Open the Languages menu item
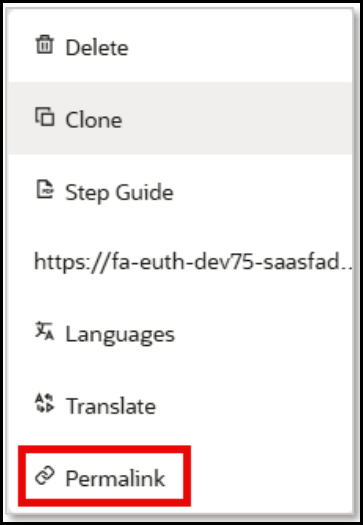This screenshot has width=363, height=525. pos(180,333)
